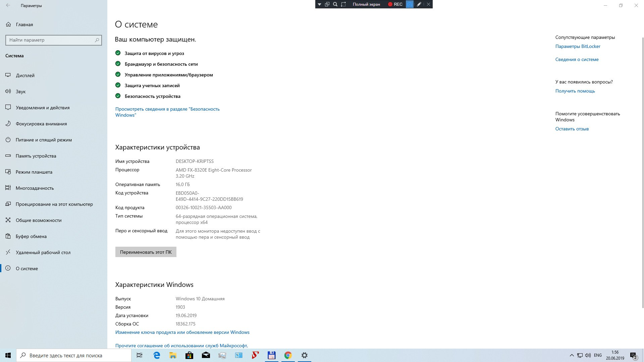This screenshot has width=644, height=362.
Task: Open Удаленный рабочий стол settings
Action: click(x=43, y=252)
